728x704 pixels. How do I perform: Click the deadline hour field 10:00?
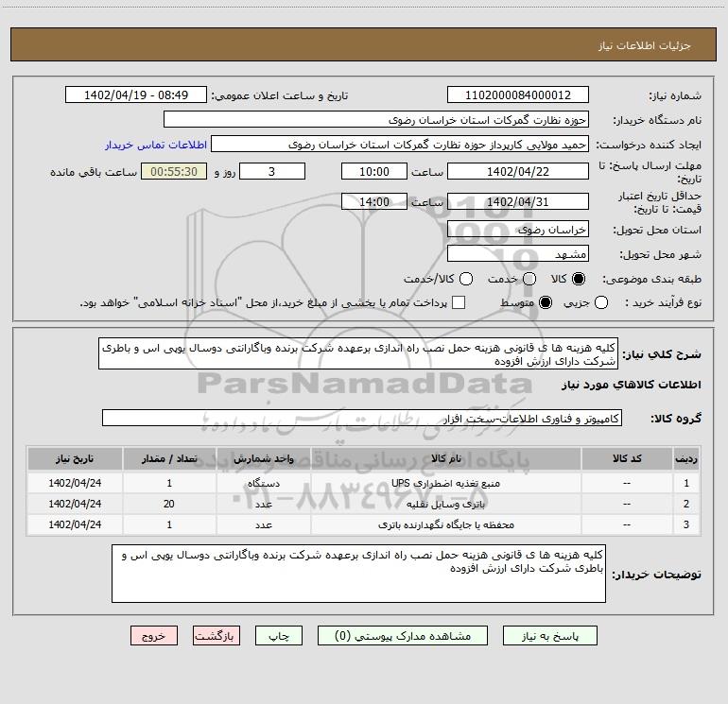374,171
